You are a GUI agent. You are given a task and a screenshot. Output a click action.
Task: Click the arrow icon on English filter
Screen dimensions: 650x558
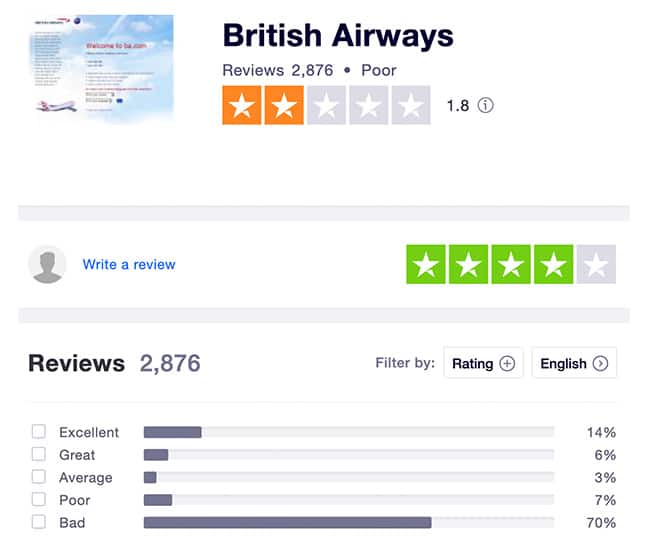point(600,364)
